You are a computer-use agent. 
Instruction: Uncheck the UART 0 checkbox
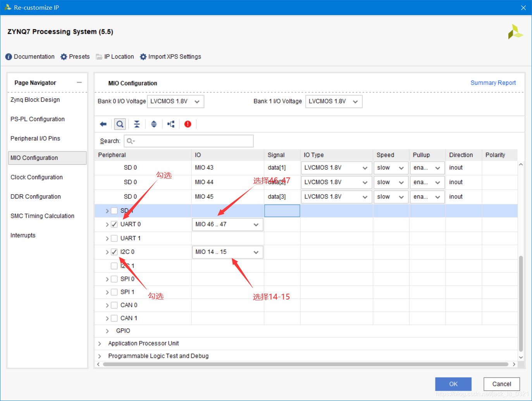click(x=114, y=224)
